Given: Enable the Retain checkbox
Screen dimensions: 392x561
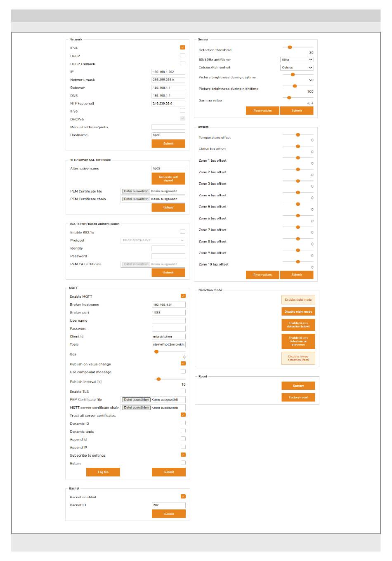Looking at the screenshot, I should (183, 462).
